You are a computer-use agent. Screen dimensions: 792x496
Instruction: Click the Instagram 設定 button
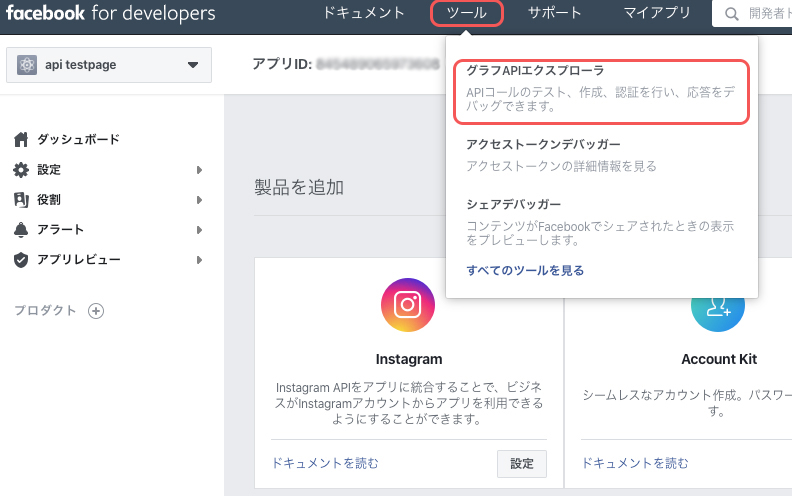[522, 464]
